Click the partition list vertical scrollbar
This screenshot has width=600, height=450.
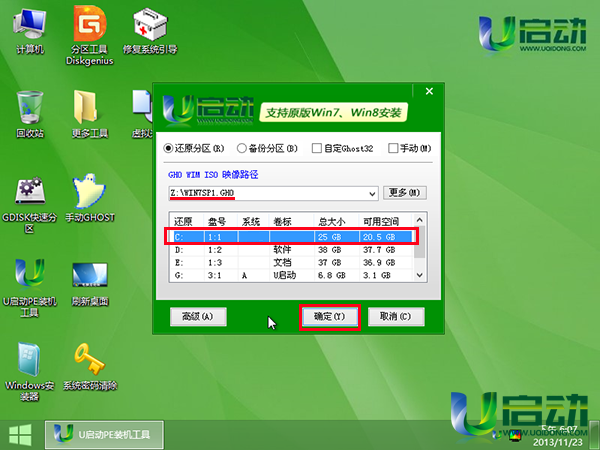tap(421, 250)
